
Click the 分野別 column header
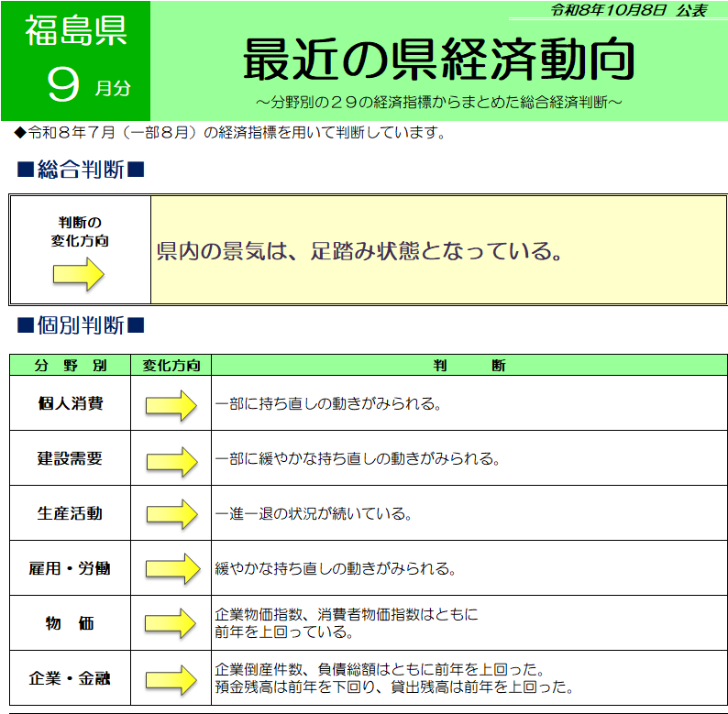click(x=70, y=366)
